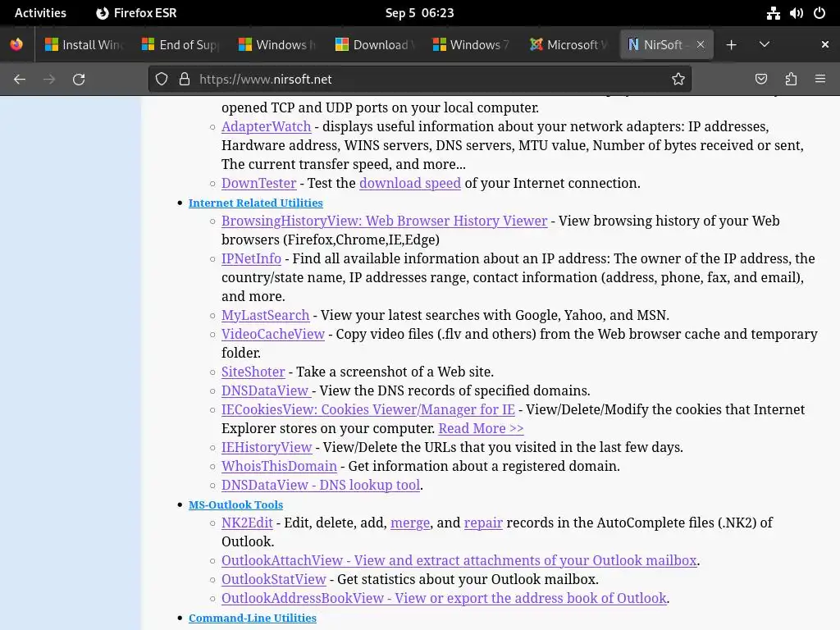Click the site security padlock icon
840x630 pixels.
pos(185,80)
